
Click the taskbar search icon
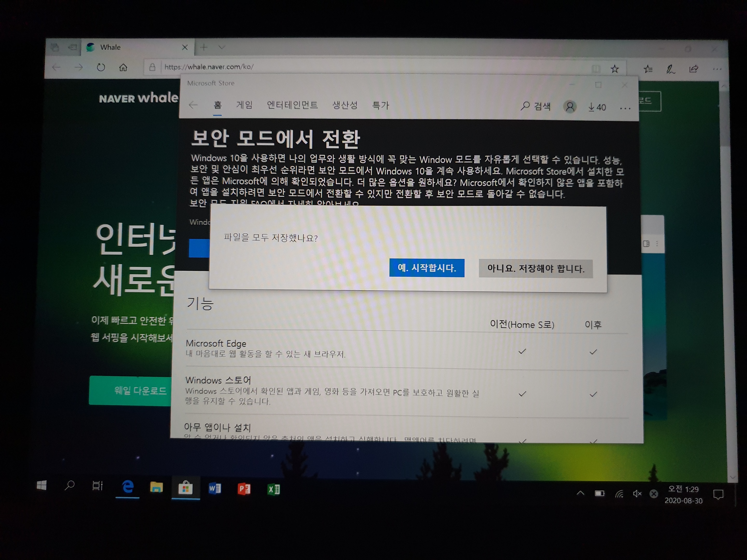point(69,486)
